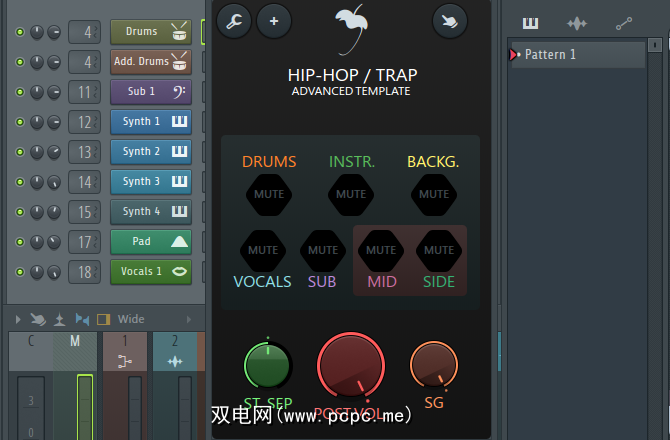Click the FL Studio fruit logo
The width and height of the screenshot is (670, 440).
tap(352, 29)
